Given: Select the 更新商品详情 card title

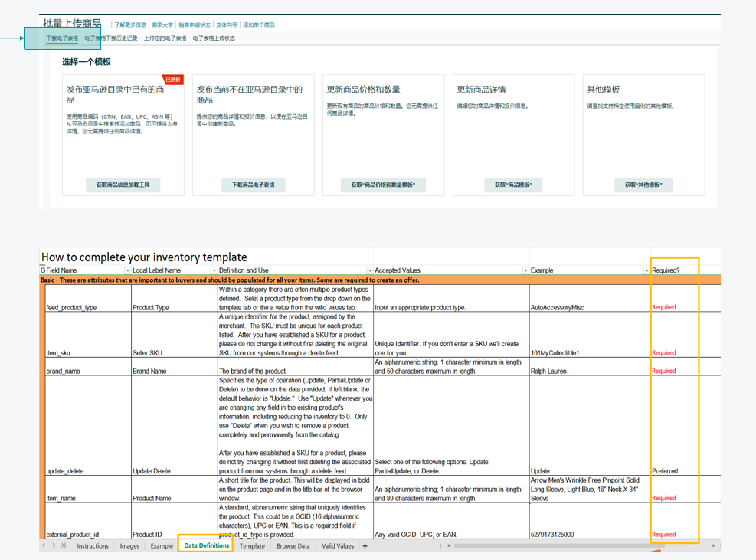Looking at the screenshot, I should (x=481, y=89).
